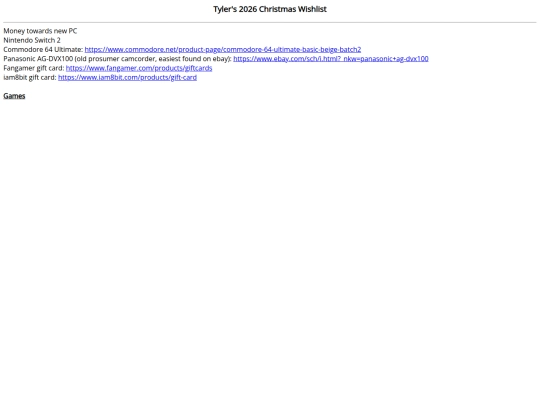The width and height of the screenshot is (540, 405).
Task: Click the 'Tyler's 2026 Christmas Wishlist' heading
Action: (270, 9)
